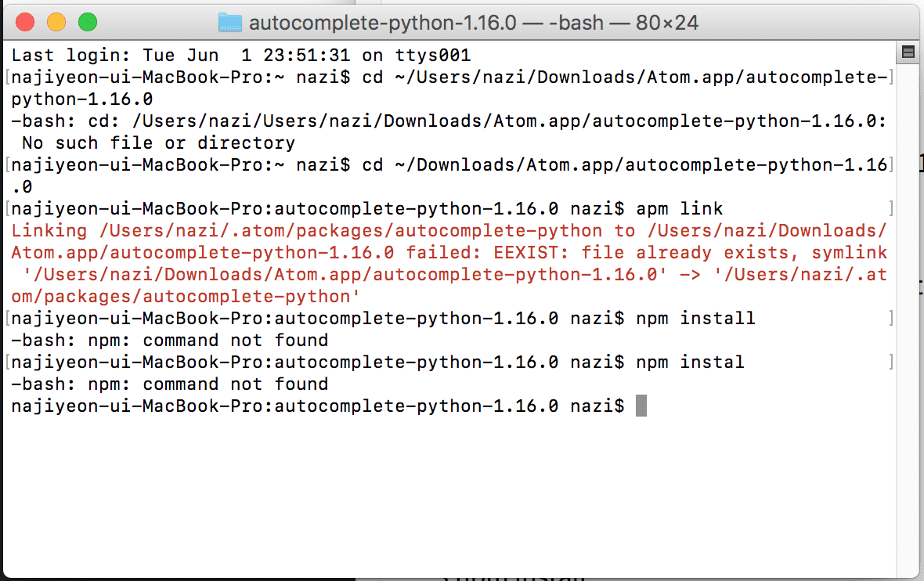Close the Terminal window with red button
924x581 pixels.
pos(25,22)
